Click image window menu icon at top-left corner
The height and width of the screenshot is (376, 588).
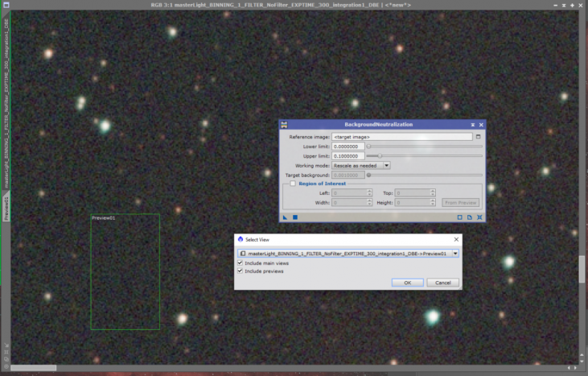[6, 5]
